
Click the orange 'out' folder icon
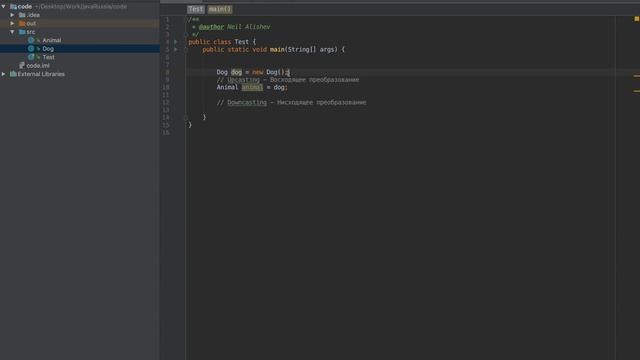pos(22,23)
